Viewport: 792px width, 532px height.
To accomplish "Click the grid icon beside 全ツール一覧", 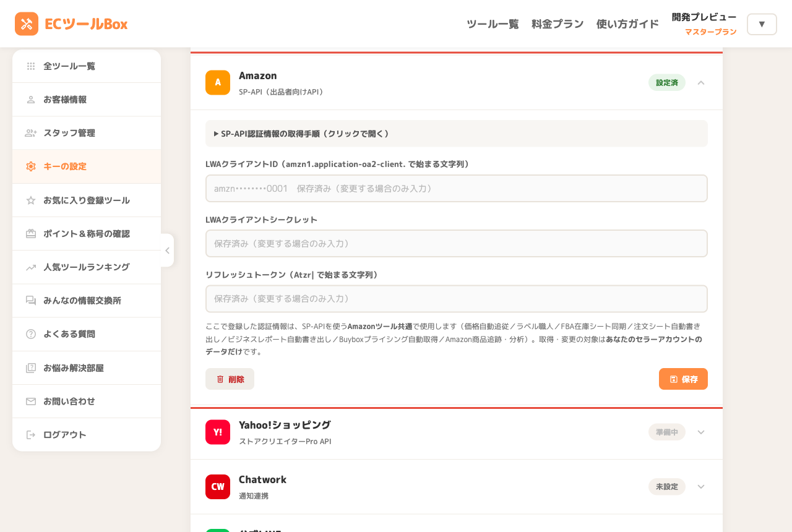I will [31, 66].
